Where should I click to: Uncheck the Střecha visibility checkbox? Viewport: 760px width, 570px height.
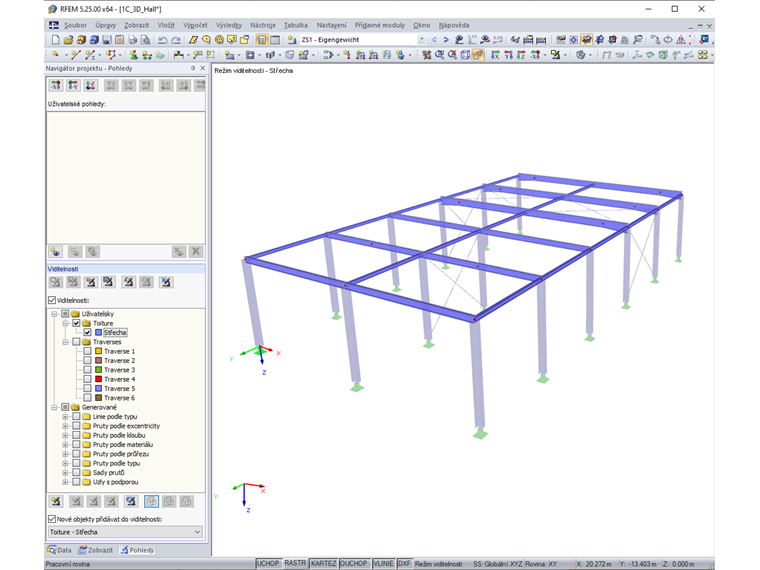[x=87, y=332]
